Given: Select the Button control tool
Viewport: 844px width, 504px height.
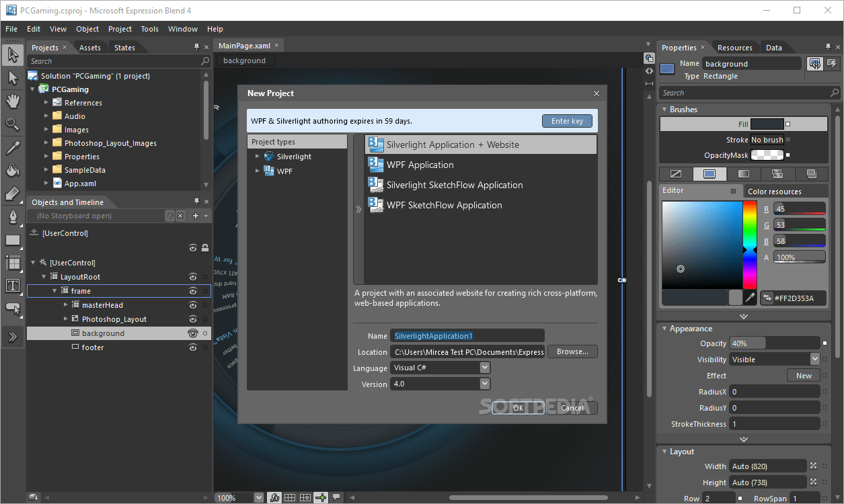Looking at the screenshot, I should pyautogui.click(x=13, y=309).
